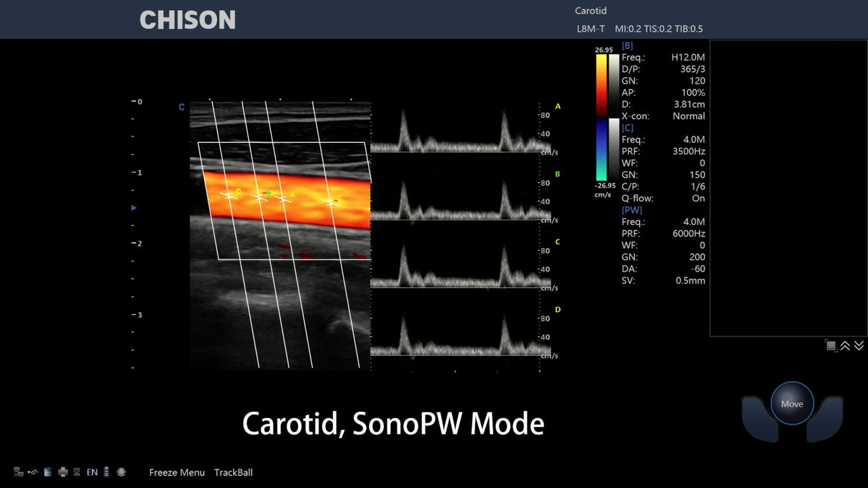Click B-mode frequency value H12.0M
This screenshot has width=868, height=488.
(688, 58)
